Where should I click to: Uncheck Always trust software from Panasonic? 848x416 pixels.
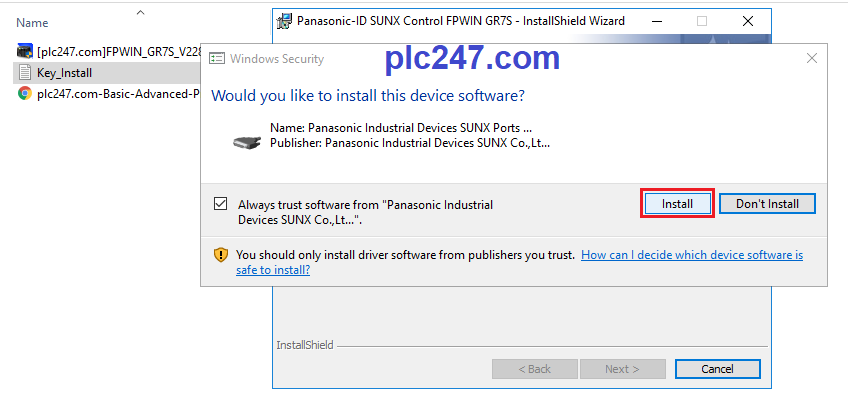tap(220, 204)
